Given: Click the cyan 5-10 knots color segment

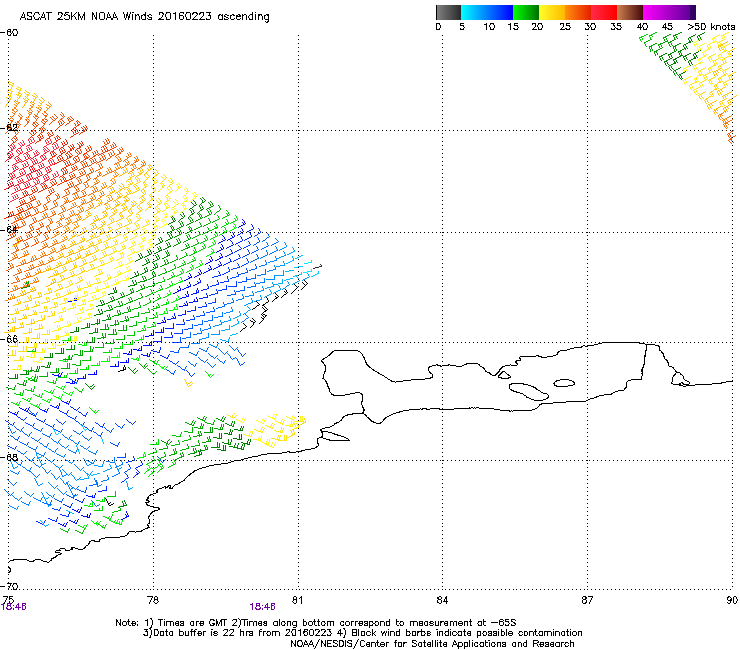Looking at the screenshot, I should [474, 12].
